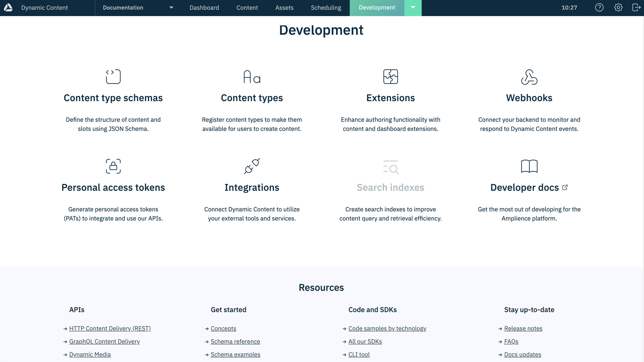Switch to the Dashboard tab

pos(204,7)
